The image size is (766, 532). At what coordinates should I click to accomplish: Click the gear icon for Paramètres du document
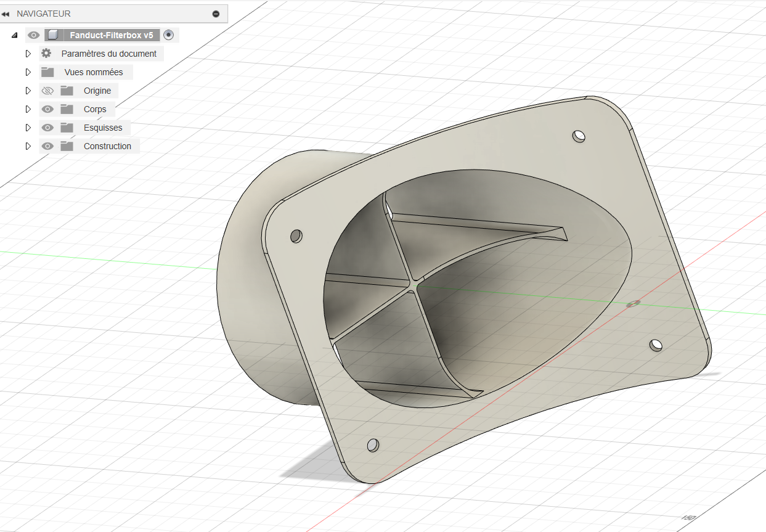(46, 54)
